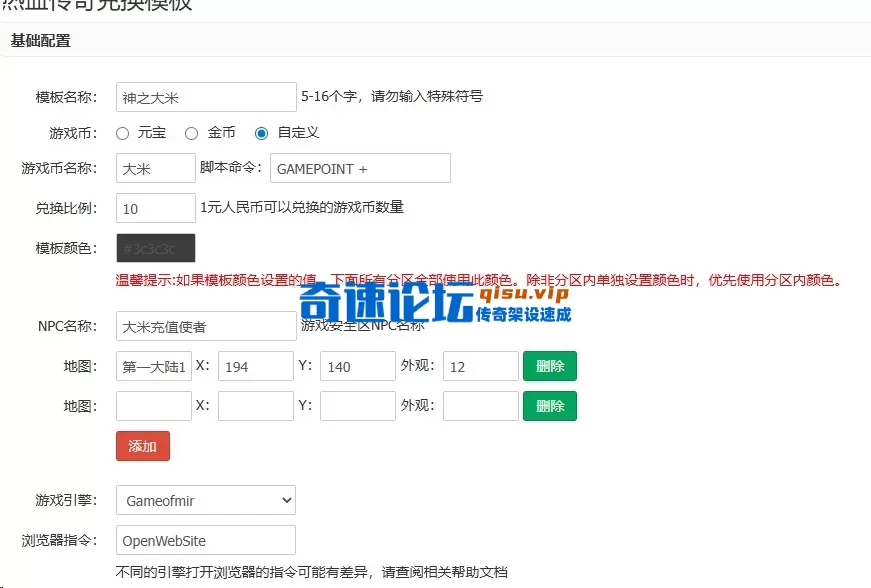
Task: Click the 模板颜色 label
Action: coord(66,248)
